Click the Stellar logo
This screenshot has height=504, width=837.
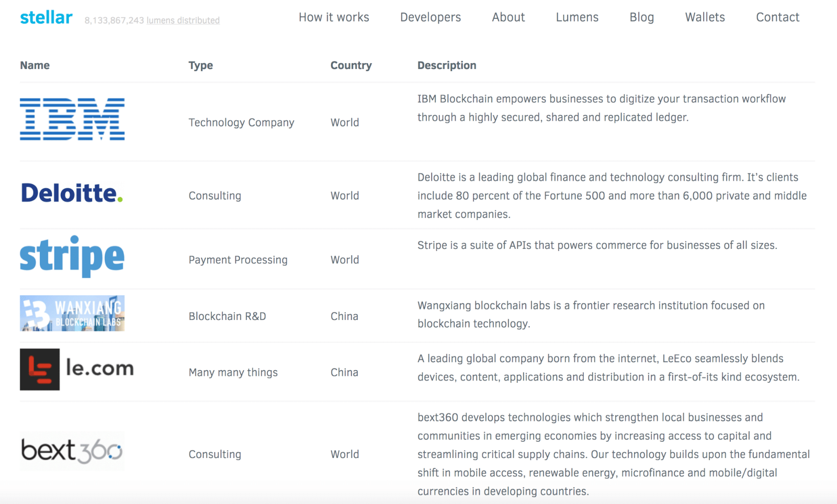coord(46,18)
